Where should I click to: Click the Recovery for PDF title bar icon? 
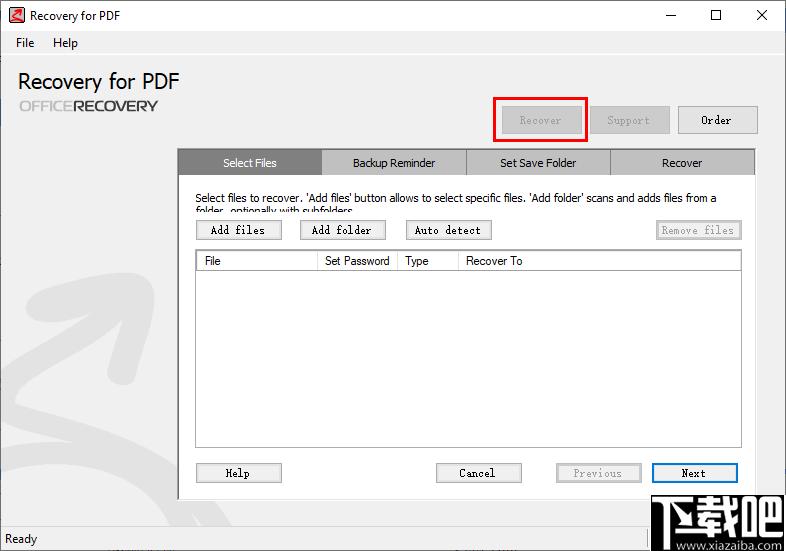(x=16, y=16)
